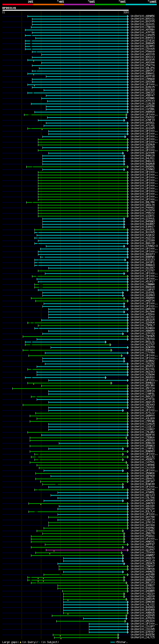Open hit UniRef100_Q7XE16

coord(143,41)
